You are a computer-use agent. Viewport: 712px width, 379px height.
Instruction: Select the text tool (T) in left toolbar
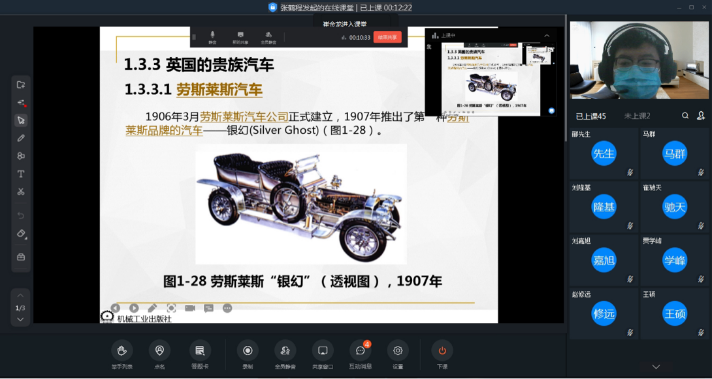pyautogui.click(x=21, y=174)
